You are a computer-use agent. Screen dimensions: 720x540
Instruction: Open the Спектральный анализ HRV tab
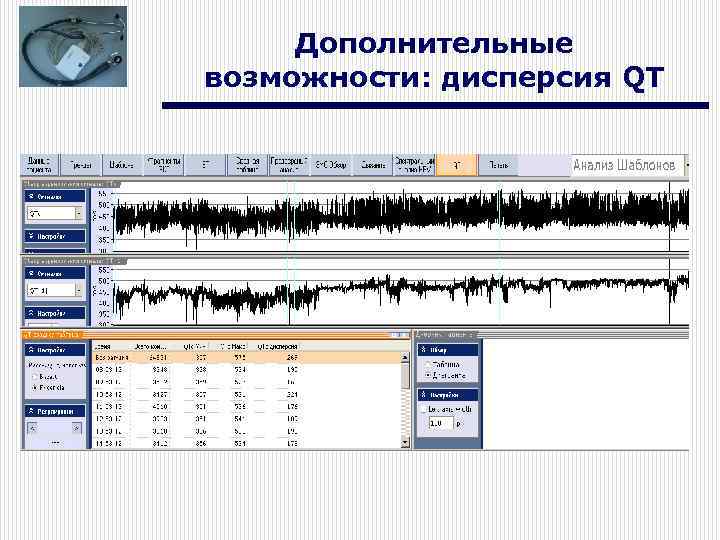414,165
